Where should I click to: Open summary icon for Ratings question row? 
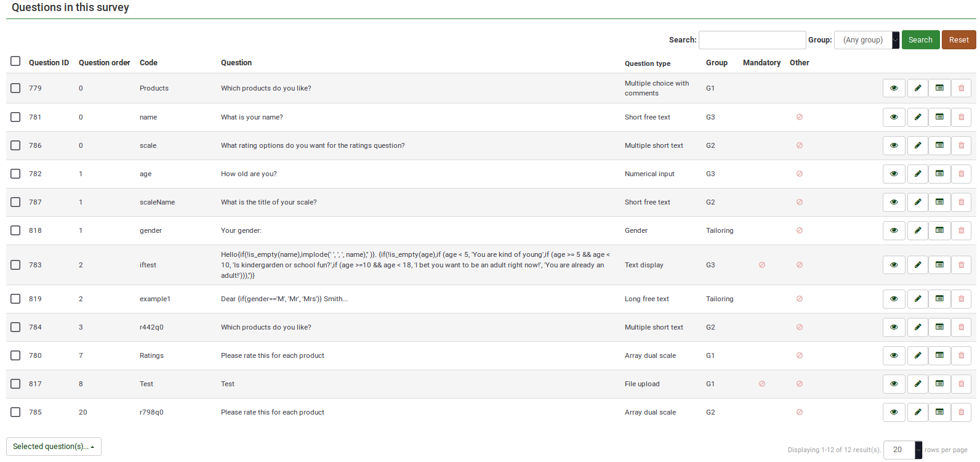939,355
